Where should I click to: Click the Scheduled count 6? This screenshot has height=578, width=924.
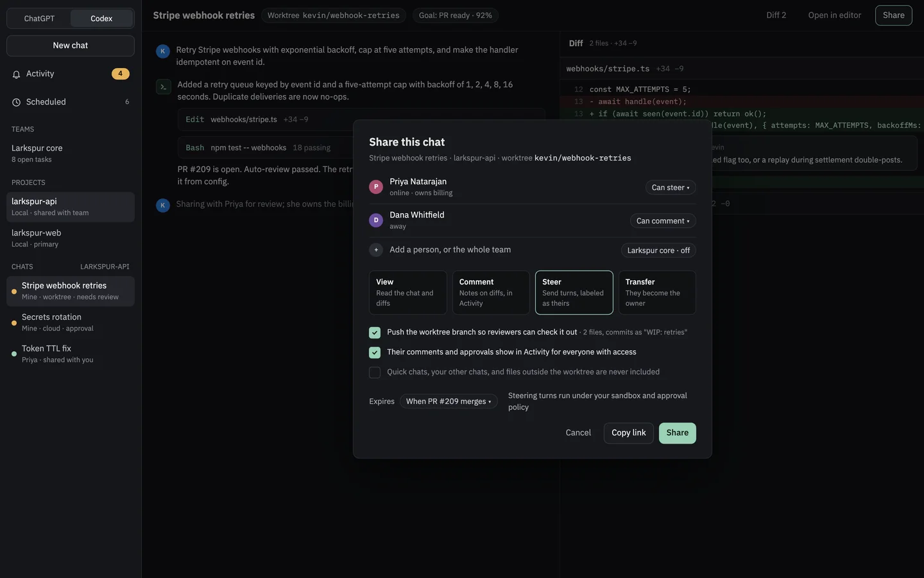point(127,102)
